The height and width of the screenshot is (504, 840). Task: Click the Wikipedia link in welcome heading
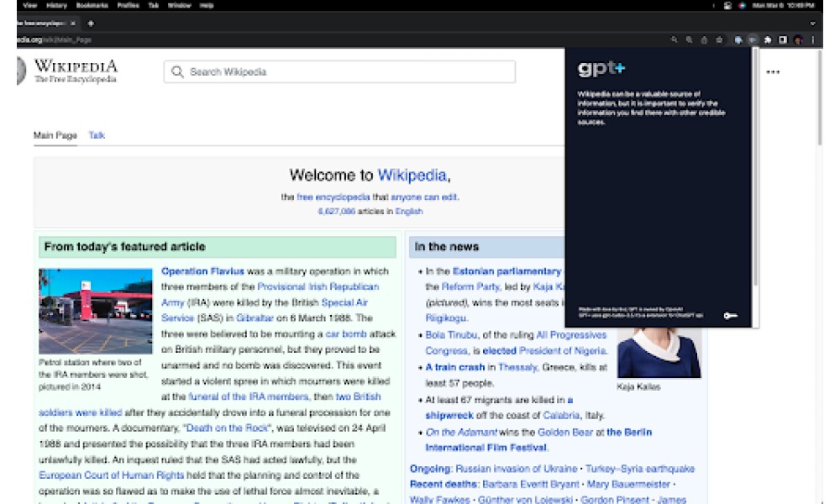point(412,176)
